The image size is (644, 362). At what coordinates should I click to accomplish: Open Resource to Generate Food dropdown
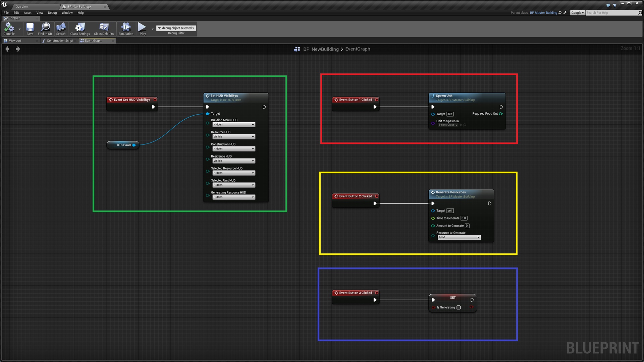(459, 237)
